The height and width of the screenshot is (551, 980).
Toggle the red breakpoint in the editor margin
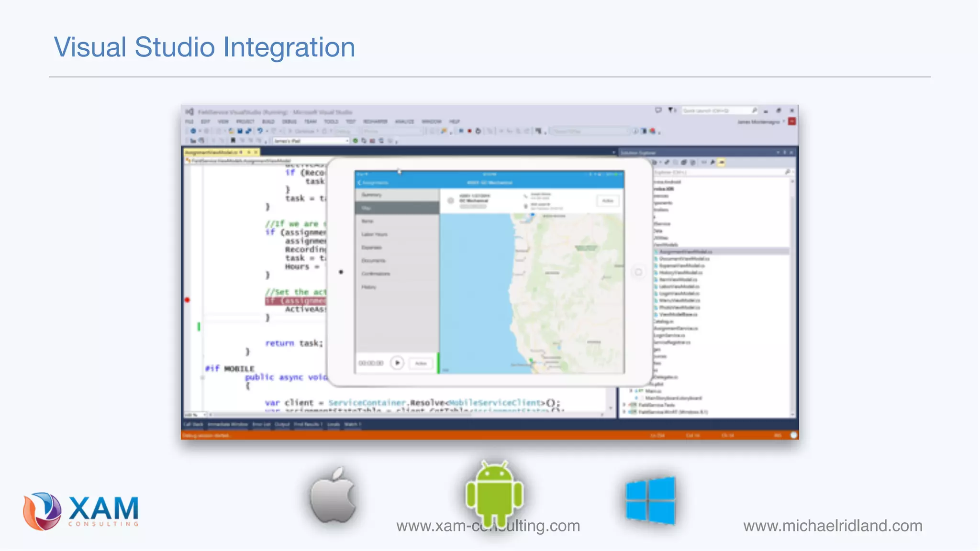(187, 300)
